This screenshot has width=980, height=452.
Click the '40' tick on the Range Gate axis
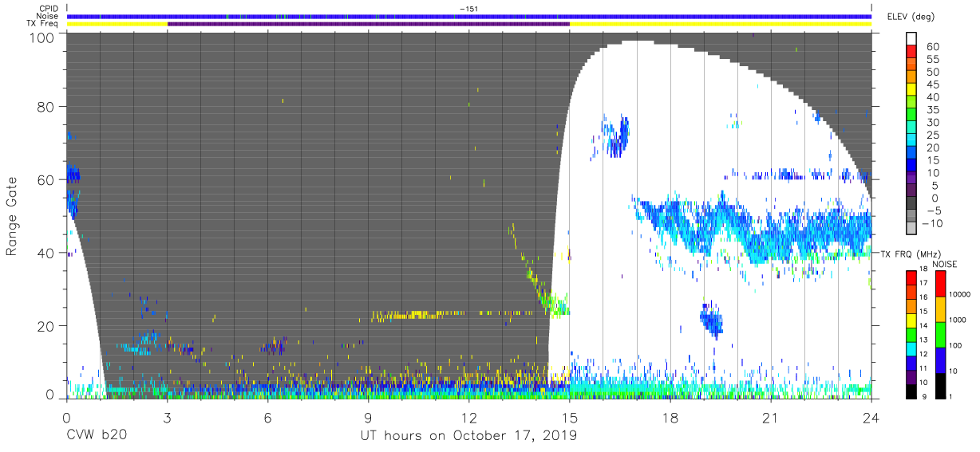(47, 253)
